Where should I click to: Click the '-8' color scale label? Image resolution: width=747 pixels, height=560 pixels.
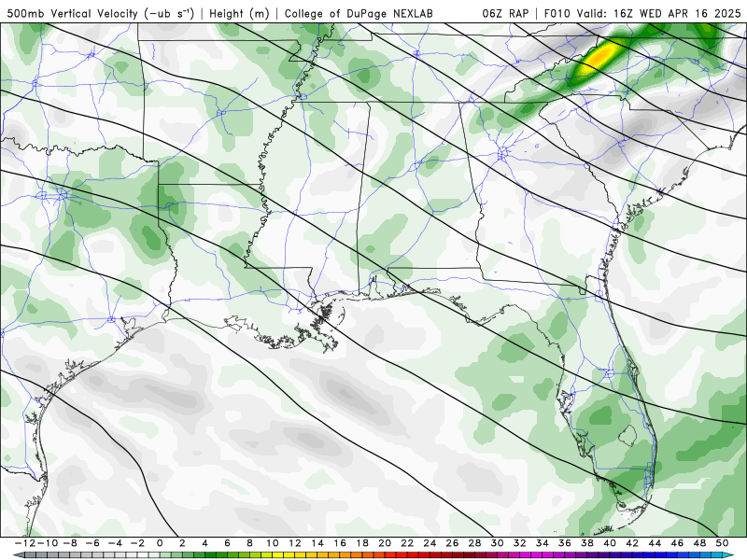pyautogui.click(x=69, y=543)
